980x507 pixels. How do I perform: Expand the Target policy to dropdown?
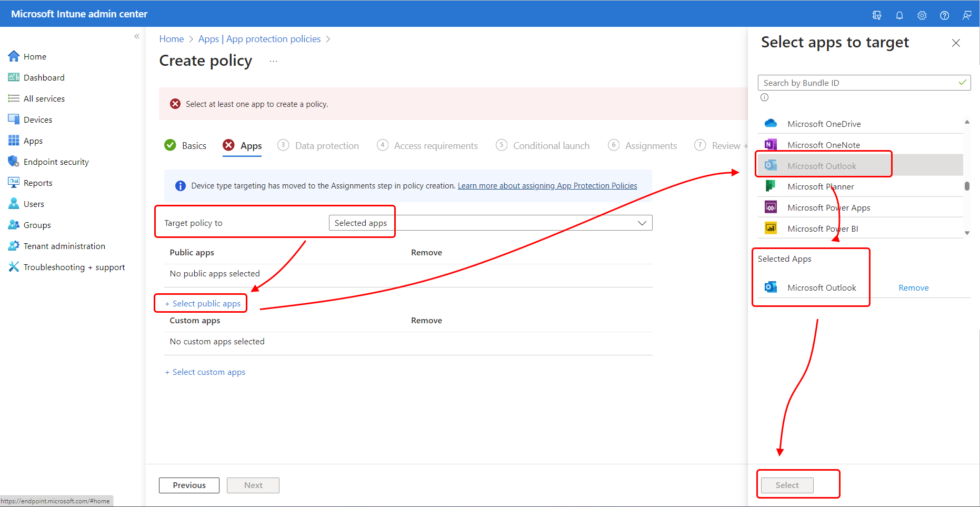click(491, 223)
